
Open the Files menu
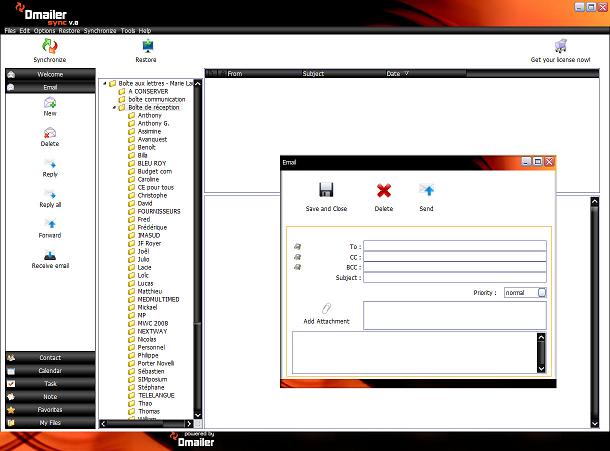click(x=10, y=30)
